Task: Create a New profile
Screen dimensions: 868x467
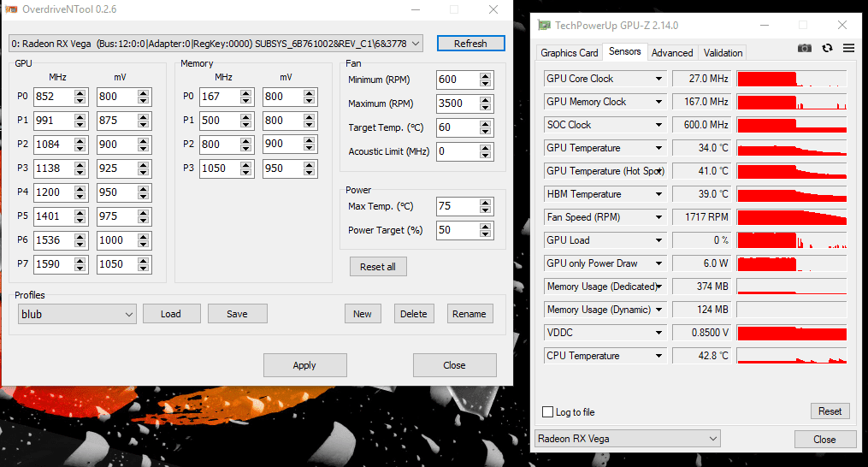Action: 363,314
